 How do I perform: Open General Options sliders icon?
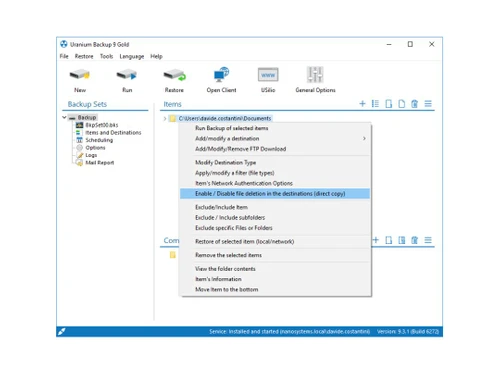point(315,75)
